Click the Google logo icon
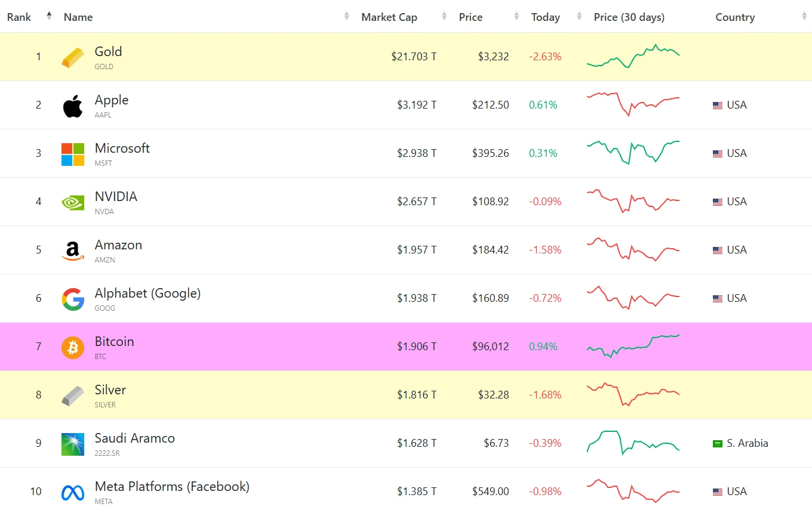This screenshot has height=513, width=812. click(x=73, y=299)
